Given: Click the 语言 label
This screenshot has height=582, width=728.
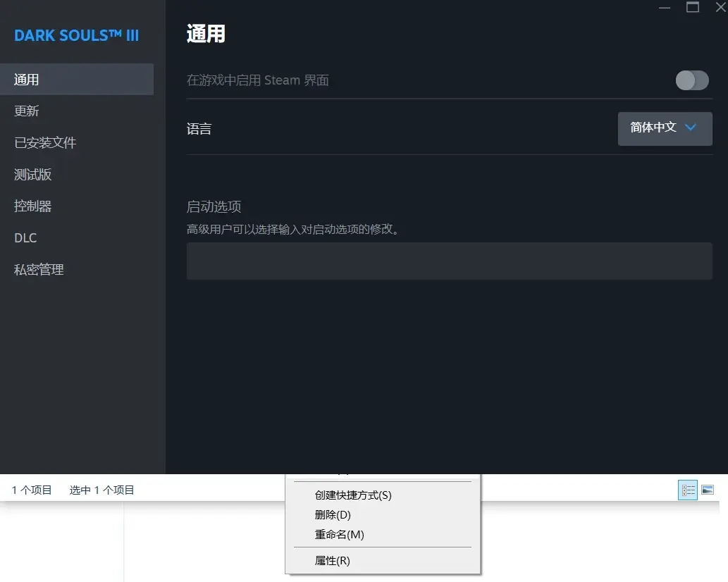Looking at the screenshot, I should [x=199, y=128].
